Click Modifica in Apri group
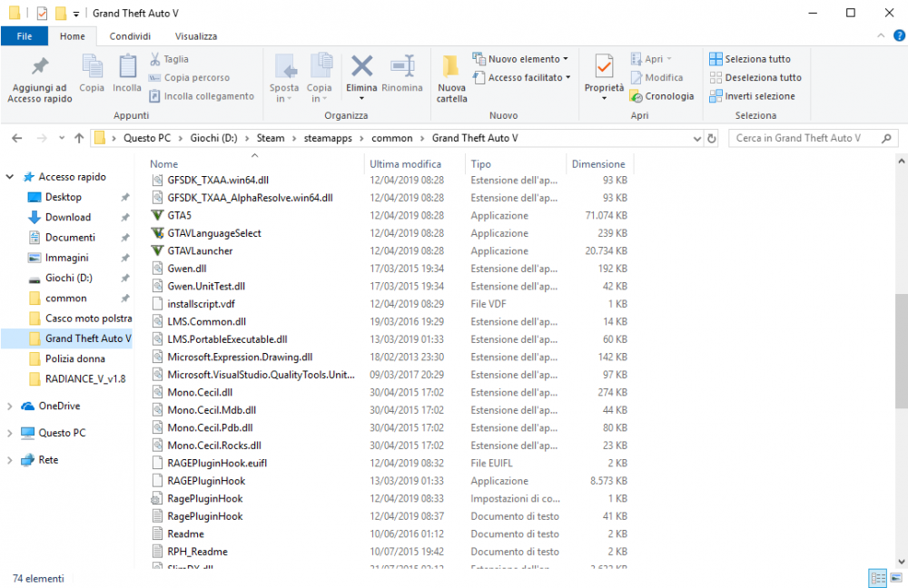 click(x=657, y=77)
